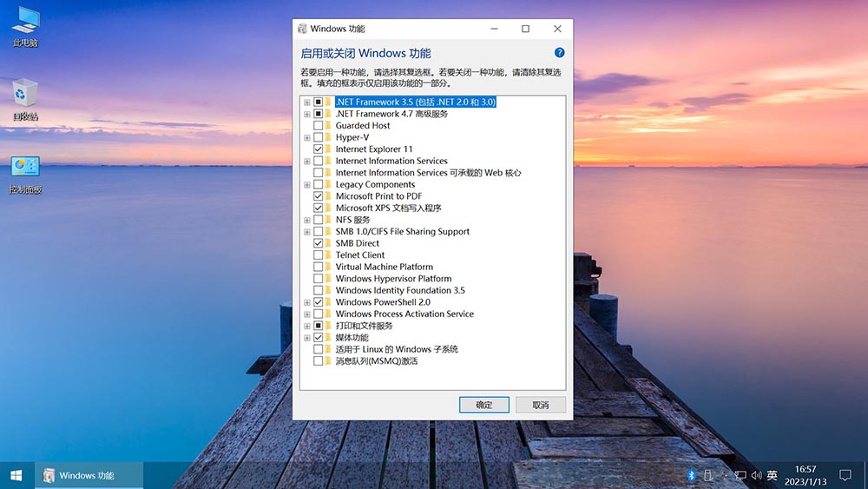Expand the NFS 服务 node
Screen dimensions: 868x489
pyautogui.click(x=307, y=221)
